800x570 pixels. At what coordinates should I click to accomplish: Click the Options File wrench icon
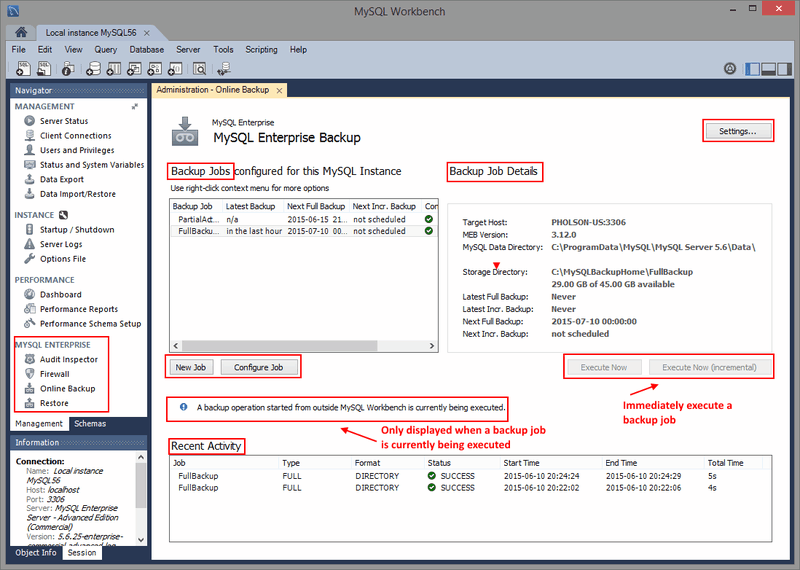(30, 259)
